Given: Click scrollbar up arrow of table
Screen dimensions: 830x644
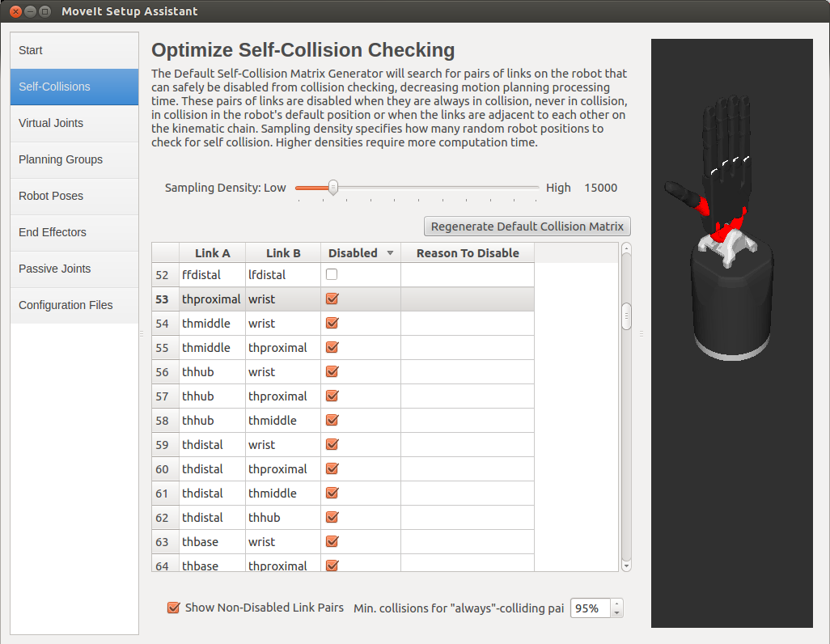Looking at the screenshot, I should (x=626, y=248).
